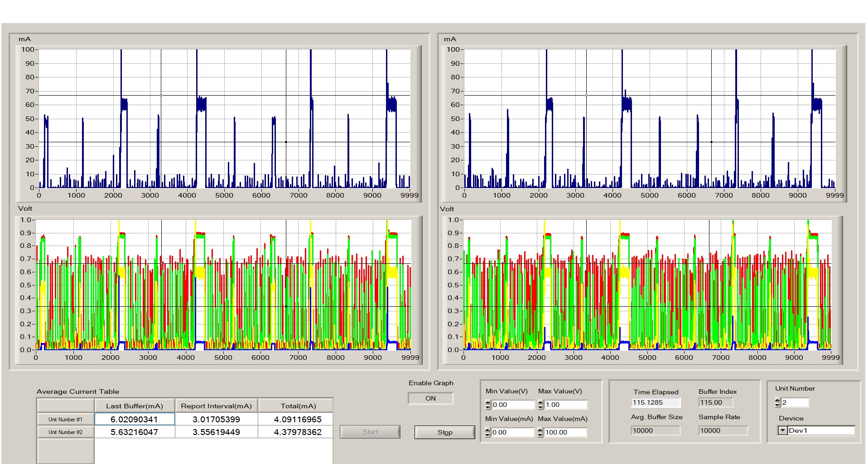This screenshot has height=464, width=868.
Task: Click the Dev1 device name field
Action: click(x=821, y=430)
